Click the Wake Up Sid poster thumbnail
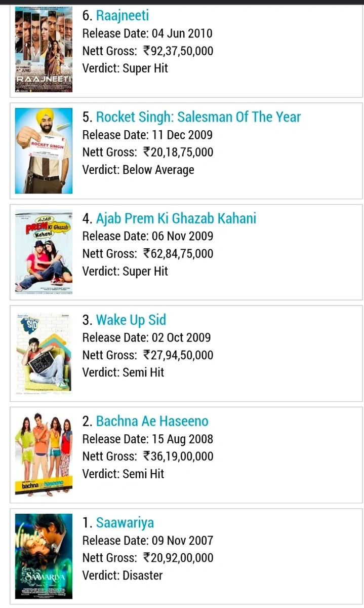364x608 pixels. (x=44, y=353)
